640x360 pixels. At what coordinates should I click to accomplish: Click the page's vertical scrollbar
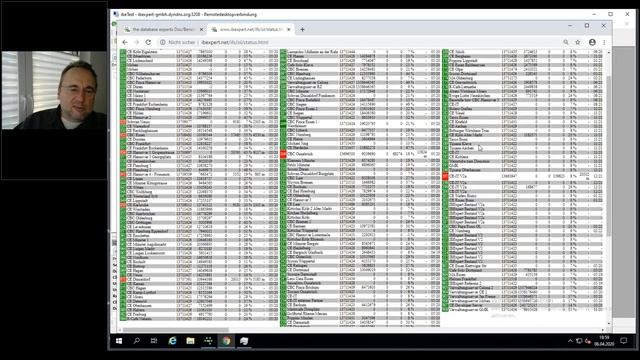[x=609, y=155]
